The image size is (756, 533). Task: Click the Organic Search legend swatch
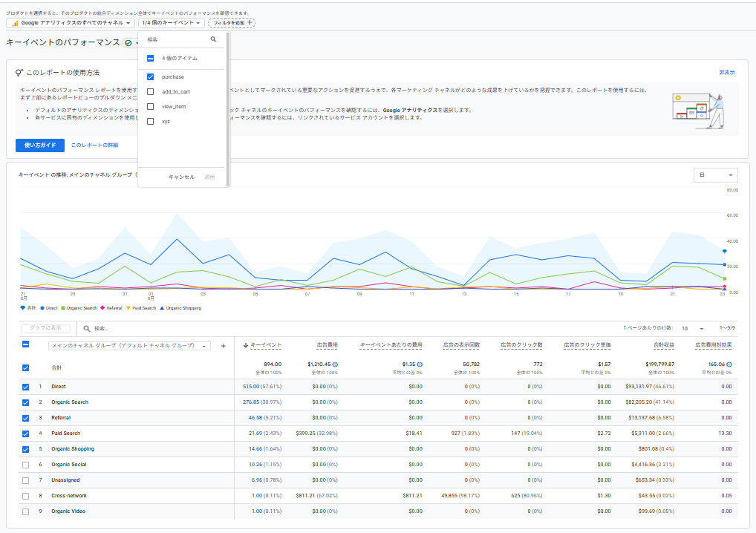click(x=63, y=308)
